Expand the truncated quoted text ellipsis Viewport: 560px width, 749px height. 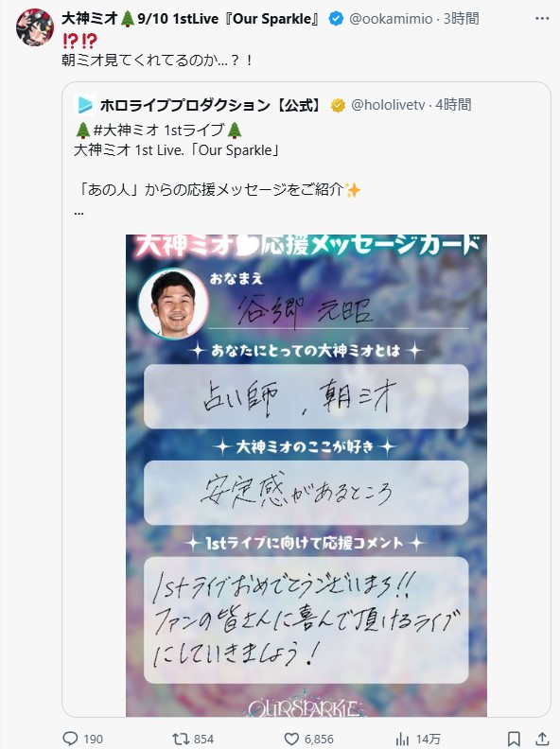point(79,212)
